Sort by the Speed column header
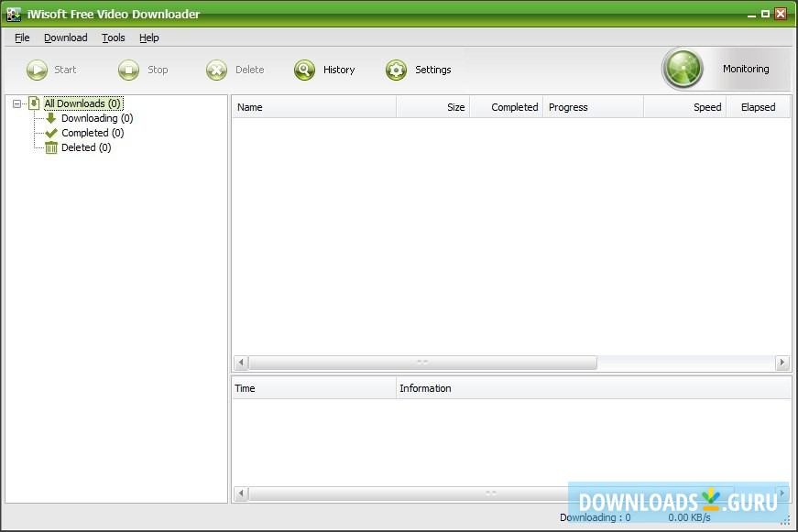This screenshot has height=532, width=798. 685,107
